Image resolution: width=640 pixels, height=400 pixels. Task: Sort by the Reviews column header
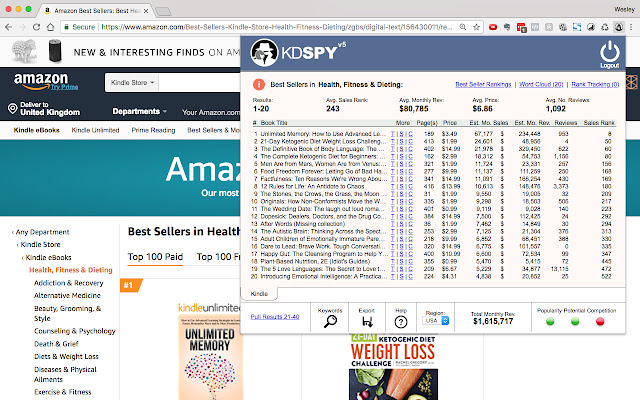[x=566, y=122]
